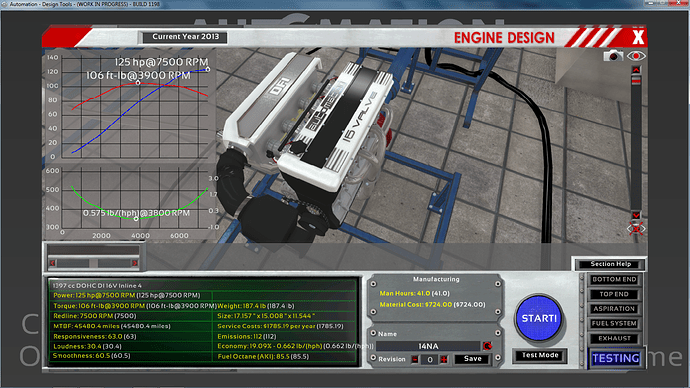Save the engine revision

[472, 359]
